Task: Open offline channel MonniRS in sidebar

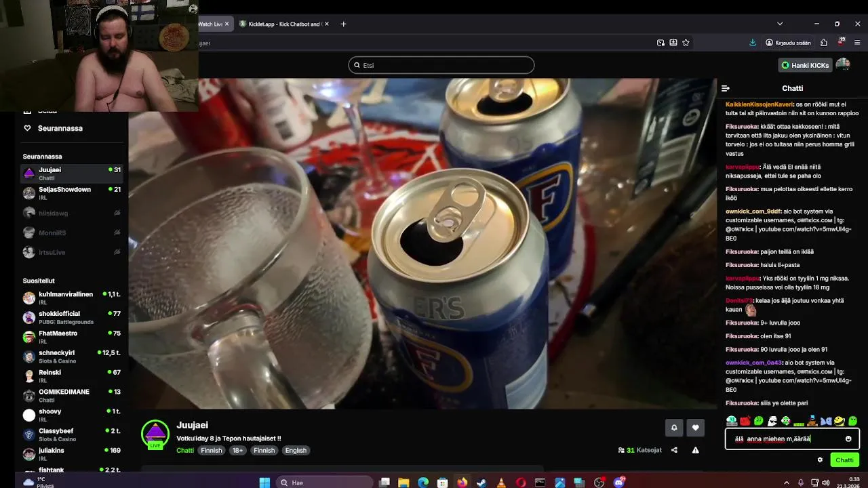Action: [x=72, y=232]
